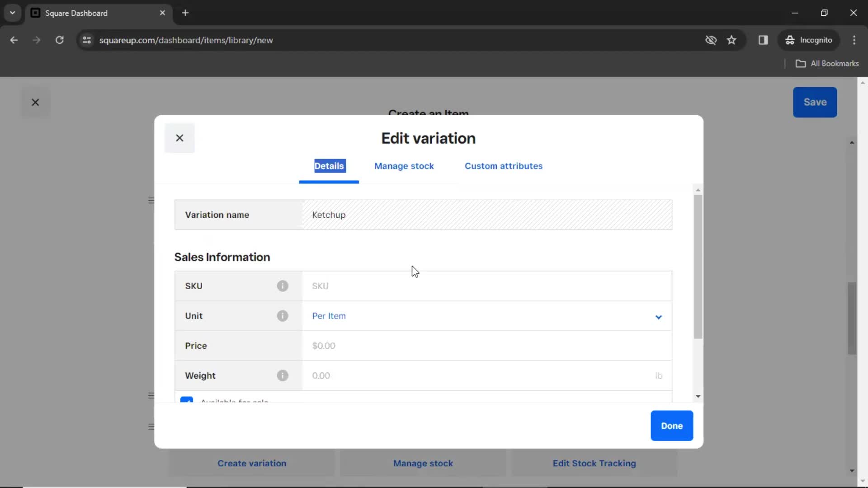Click the dialog scrollbar down arrow

(698, 396)
